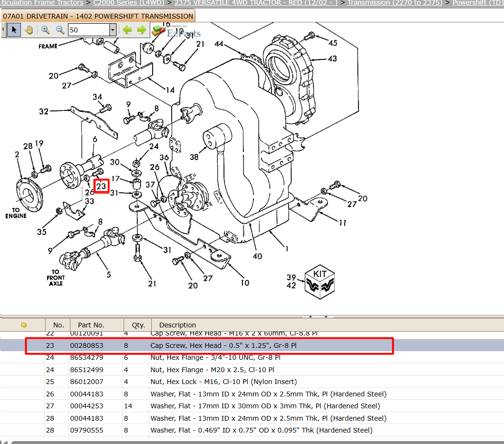Click callout 39 beside the KIT icon
This screenshot has height=444, width=504.
(x=291, y=277)
